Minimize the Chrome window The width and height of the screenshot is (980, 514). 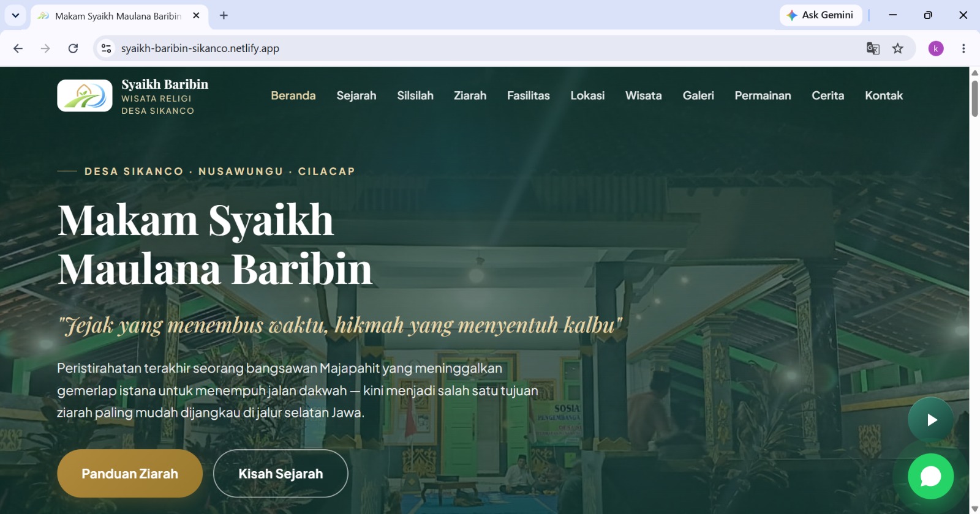coord(893,15)
